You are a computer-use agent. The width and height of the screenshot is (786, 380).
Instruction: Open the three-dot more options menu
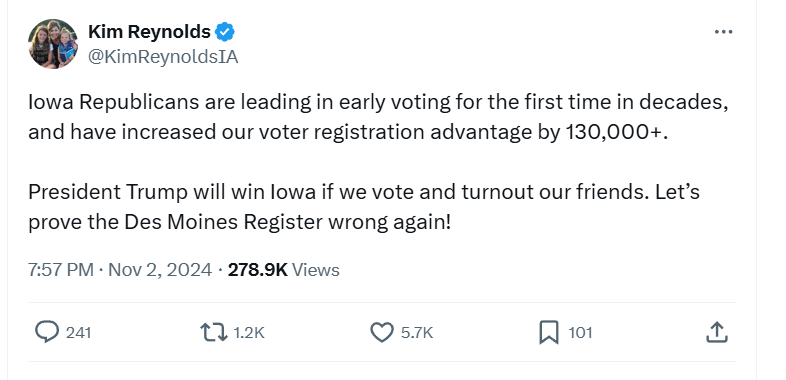[723, 32]
